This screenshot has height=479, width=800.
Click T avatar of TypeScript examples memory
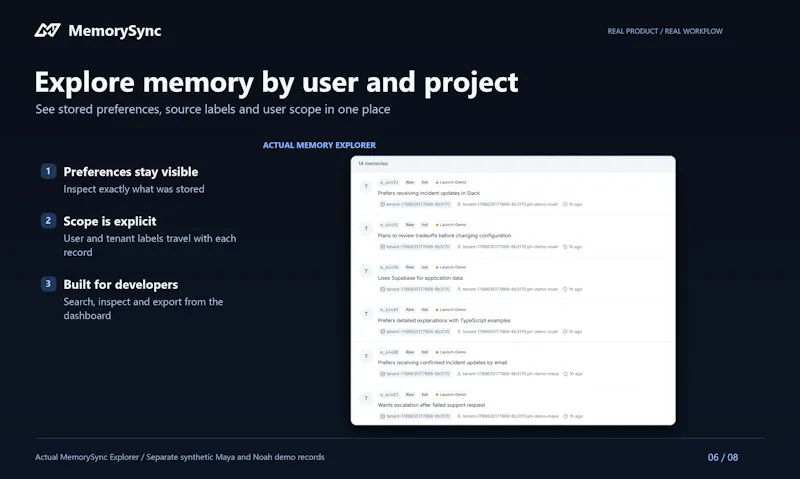366,314
